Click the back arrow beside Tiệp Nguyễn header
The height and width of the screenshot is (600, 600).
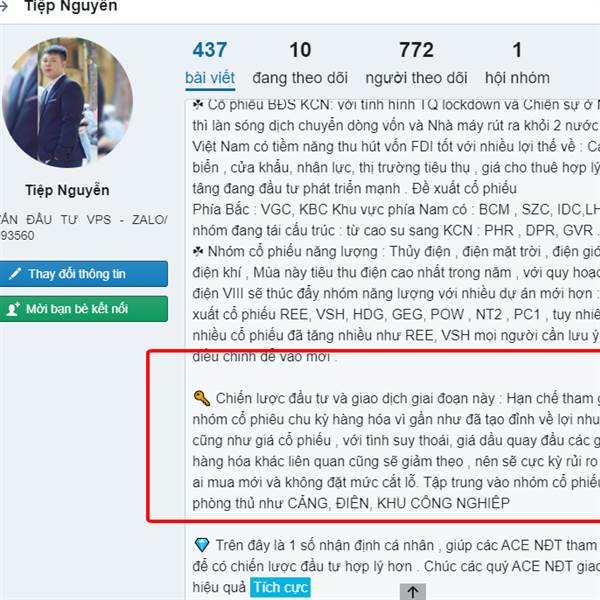(3, 6)
